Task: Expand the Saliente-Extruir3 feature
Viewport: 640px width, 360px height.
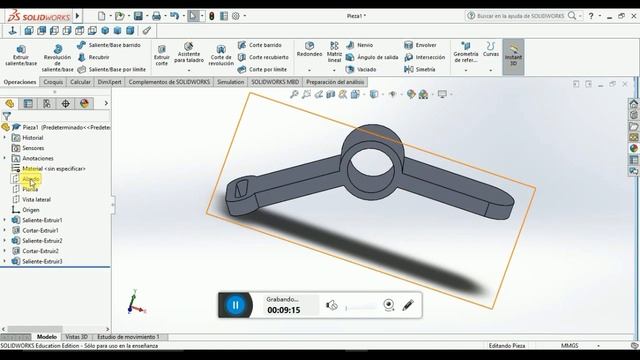Action: coord(4,261)
